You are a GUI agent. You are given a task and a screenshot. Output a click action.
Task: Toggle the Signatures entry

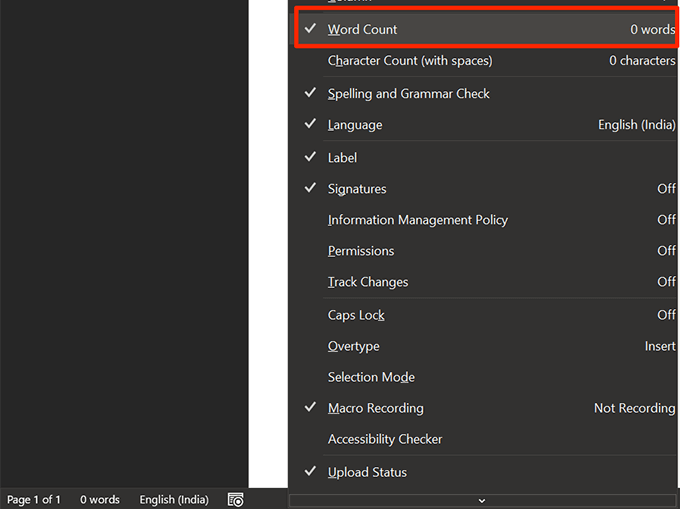tap(357, 189)
